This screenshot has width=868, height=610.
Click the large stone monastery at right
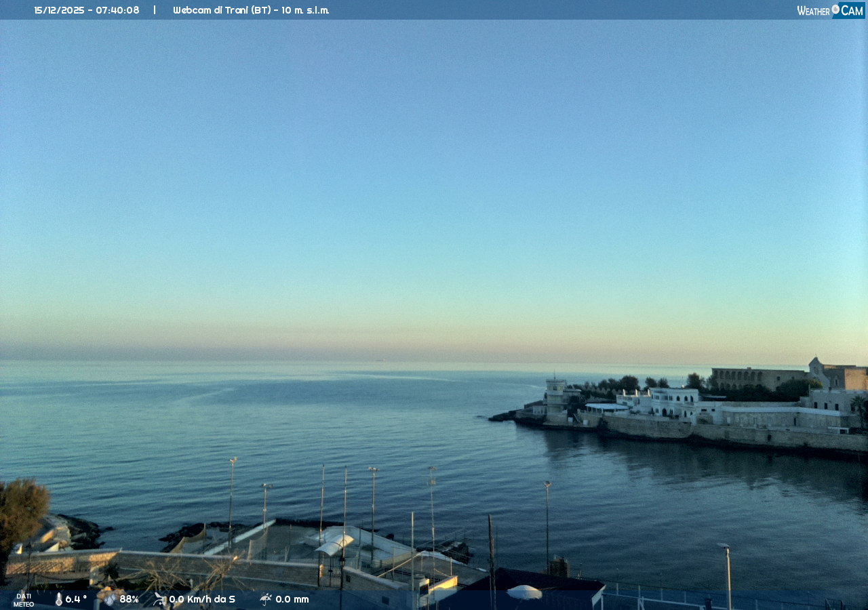coord(757,378)
